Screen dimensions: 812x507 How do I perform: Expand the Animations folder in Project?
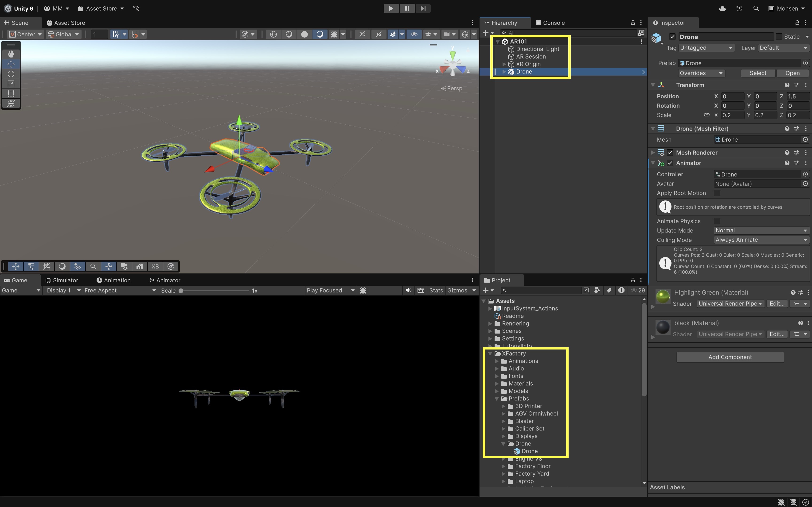point(497,361)
